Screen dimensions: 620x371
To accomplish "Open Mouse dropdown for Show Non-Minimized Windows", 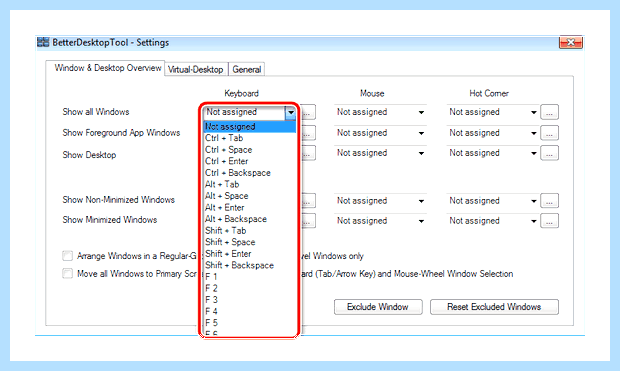I will [x=380, y=201].
